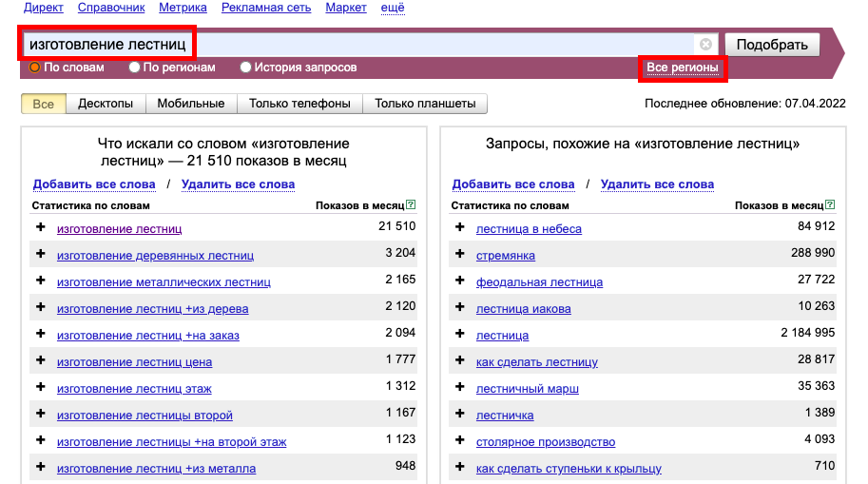Open help icon beside right Показов в месяц

pos(830,204)
